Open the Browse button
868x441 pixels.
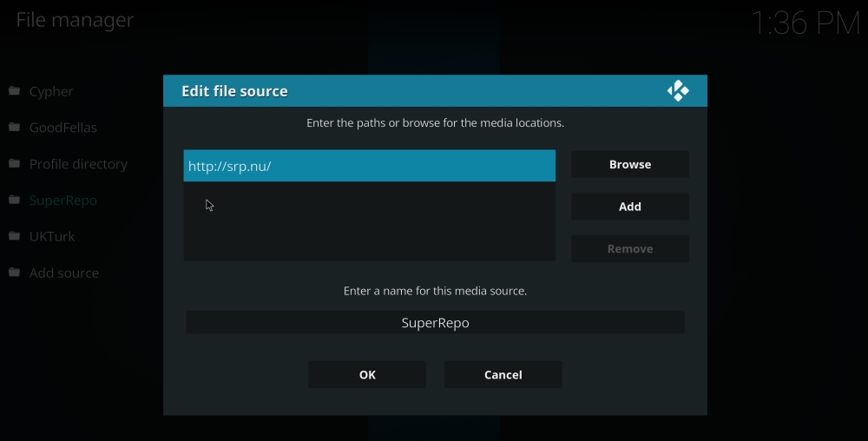pyautogui.click(x=630, y=164)
